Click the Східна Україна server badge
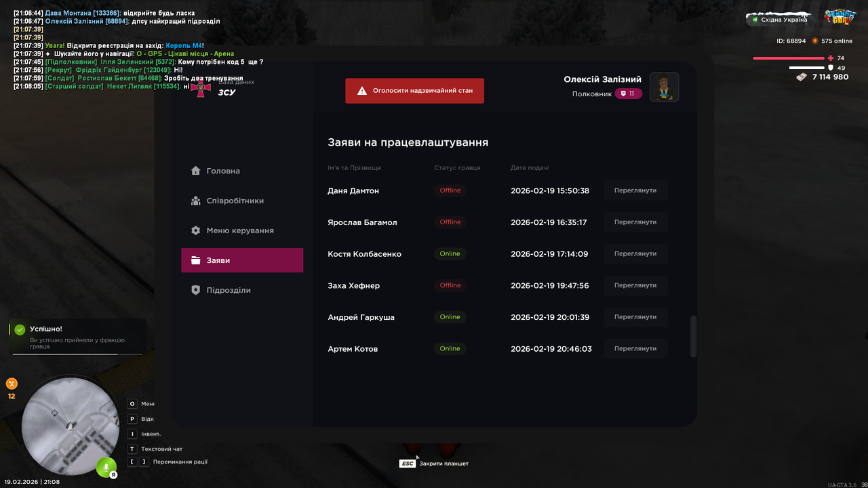Screen dimensions: 868x488 coord(778,19)
